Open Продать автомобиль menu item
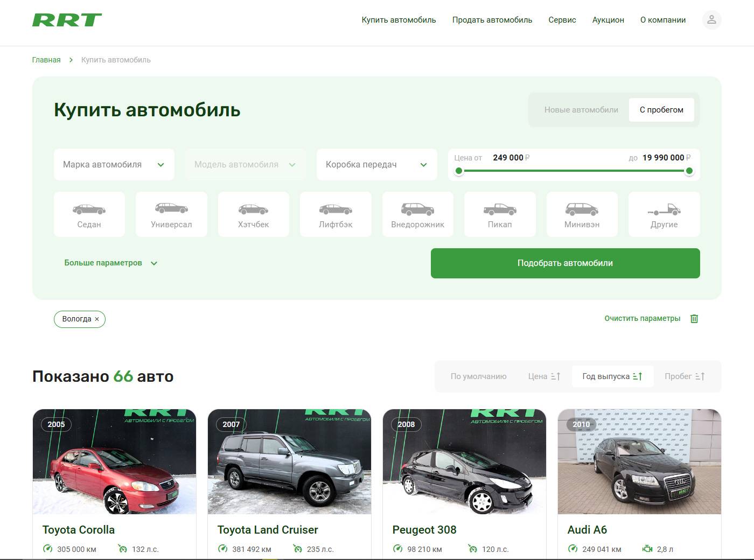The height and width of the screenshot is (560, 754). 492,20
